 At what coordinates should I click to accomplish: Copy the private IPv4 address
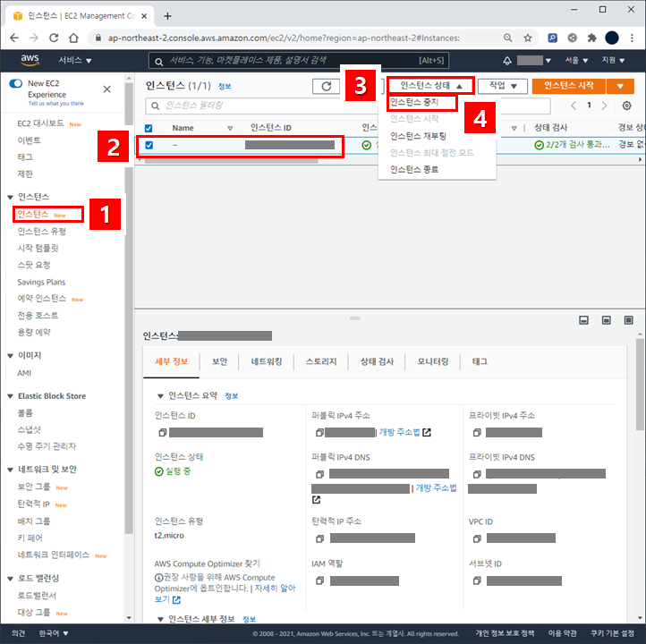coord(477,432)
